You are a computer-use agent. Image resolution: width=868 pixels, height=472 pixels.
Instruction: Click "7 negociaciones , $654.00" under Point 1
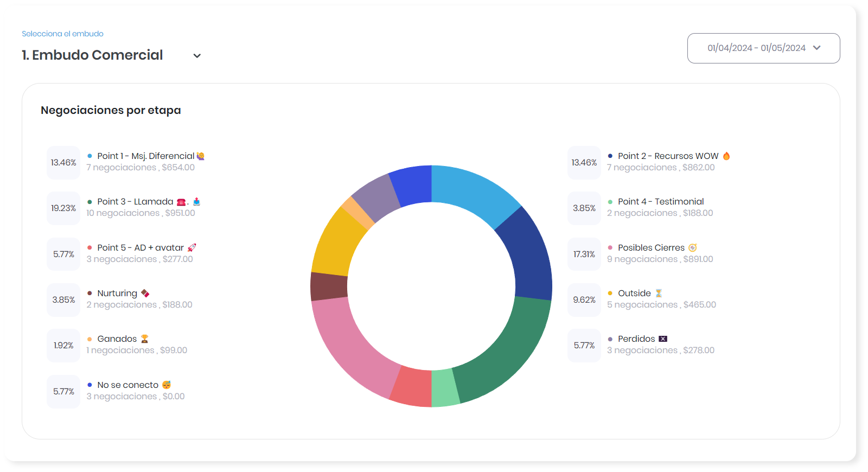pos(141,168)
